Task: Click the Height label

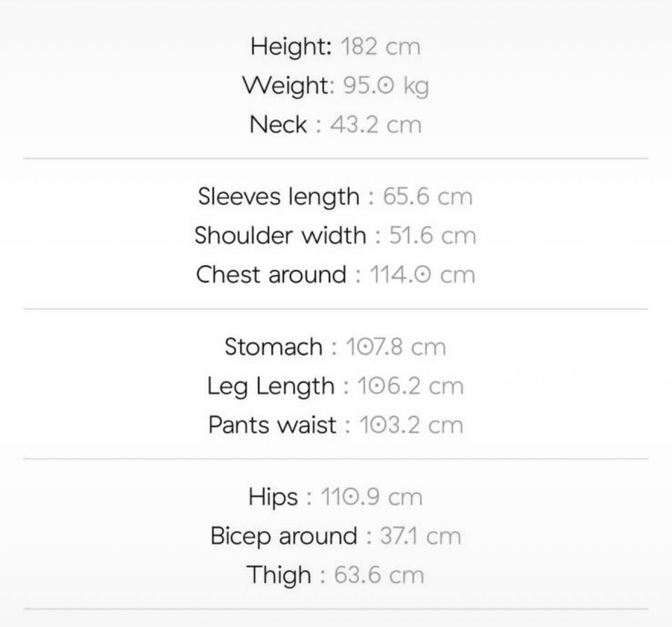Action: (290, 47)
